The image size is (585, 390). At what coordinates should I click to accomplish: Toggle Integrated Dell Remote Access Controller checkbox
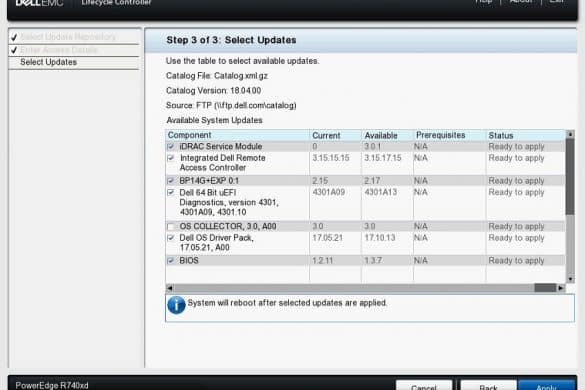click(171, 158)
